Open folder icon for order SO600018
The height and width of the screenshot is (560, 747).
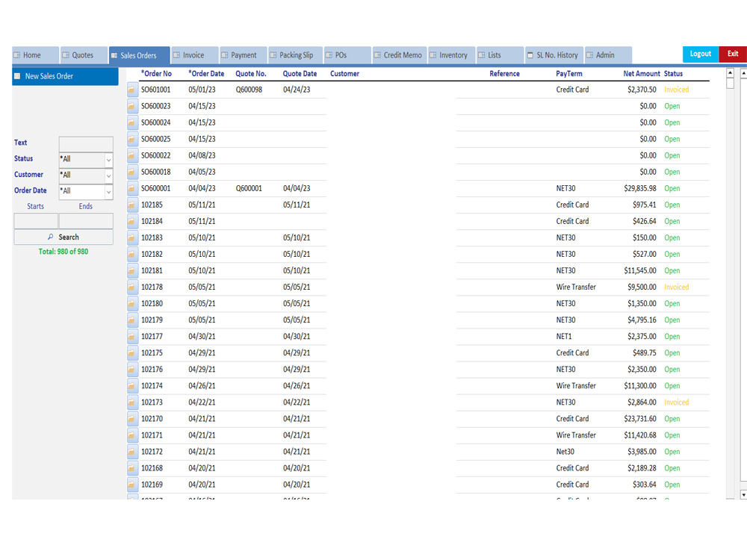[x=132, y=172]
